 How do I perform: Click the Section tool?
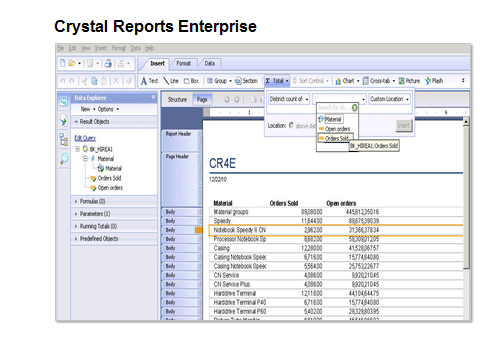[x=246, y=81]
